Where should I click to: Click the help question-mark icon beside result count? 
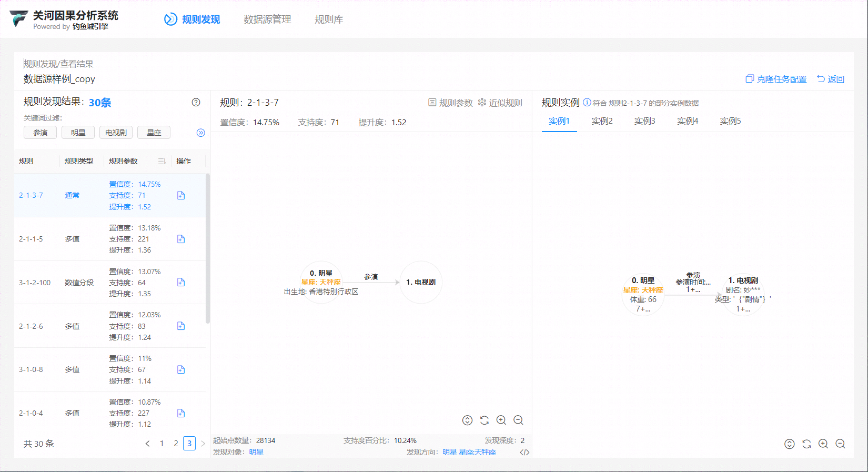coord(196,102)
